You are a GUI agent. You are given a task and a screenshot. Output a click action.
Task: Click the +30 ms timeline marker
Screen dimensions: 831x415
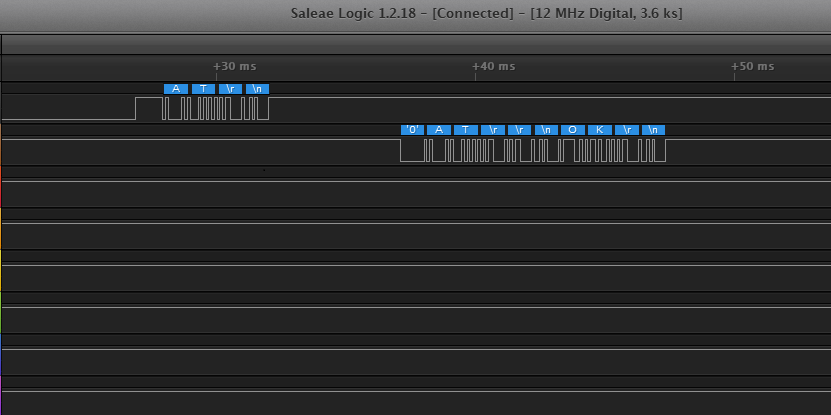(x=235, y=66)
